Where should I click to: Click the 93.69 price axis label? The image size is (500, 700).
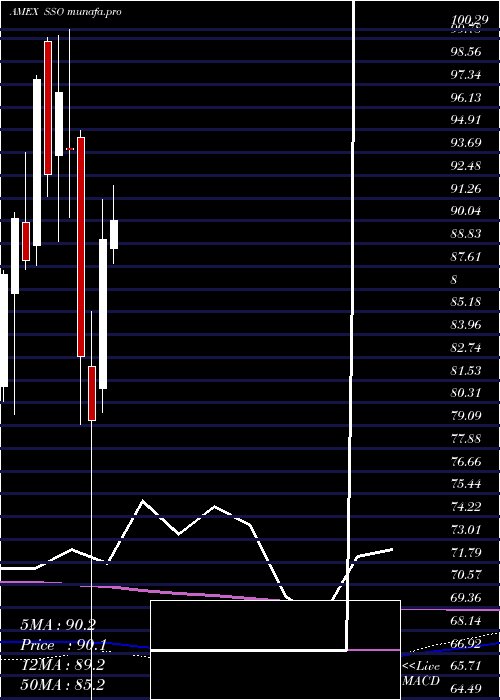(466, 143)
